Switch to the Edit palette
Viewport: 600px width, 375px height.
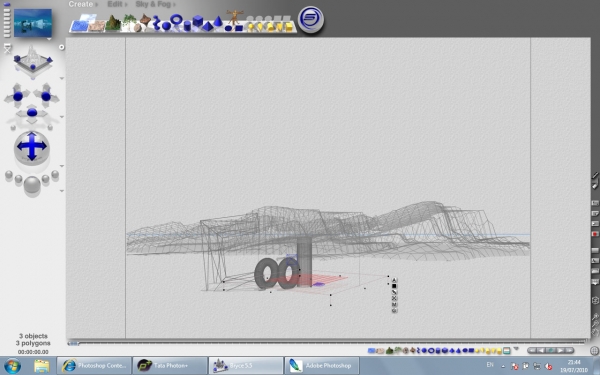tap(115, 4)
